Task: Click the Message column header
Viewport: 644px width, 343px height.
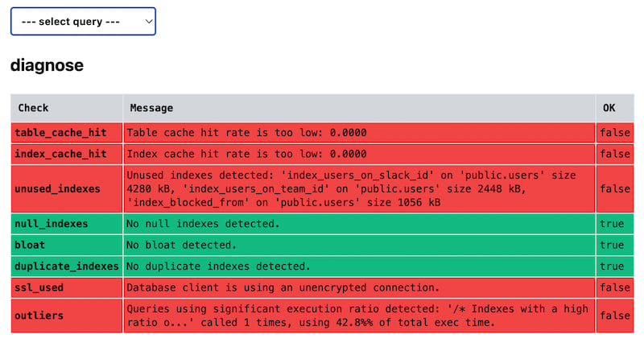Action: pyautogui.click(x=359, y=108)
